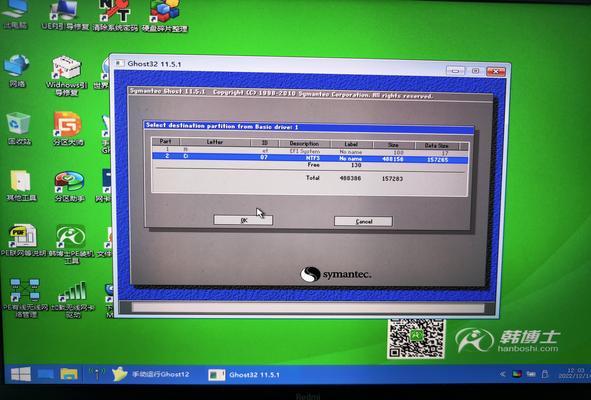
Task: Open the PE联网说明 PDF icon
Action: click(23, 240)
